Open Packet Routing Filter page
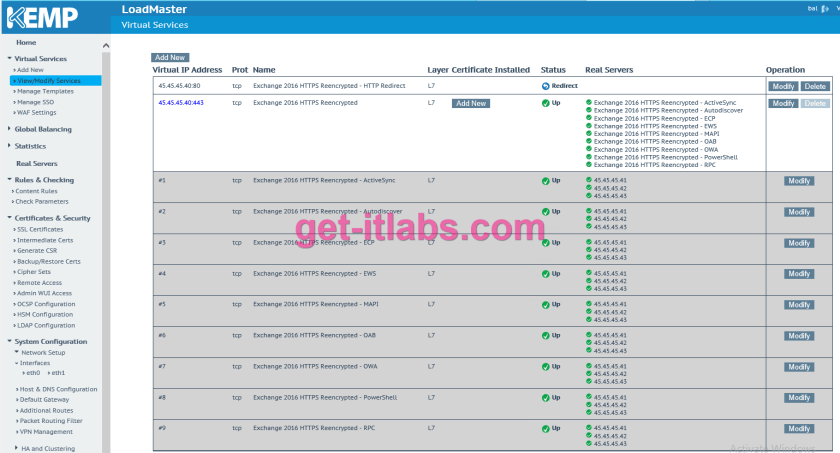 click(x=51, y=421)
